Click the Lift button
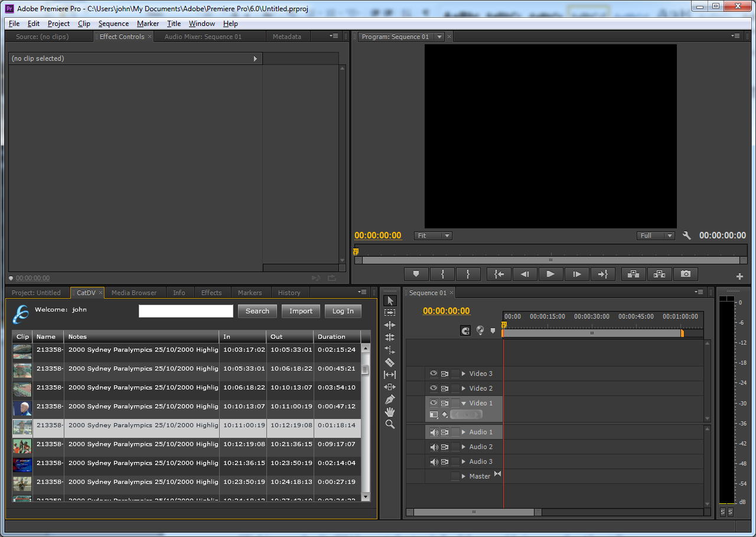This screenshot has width=756, height=537. 634,274
